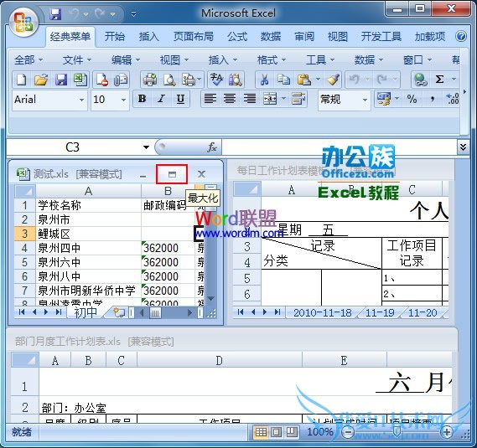Viewport: 477px width, 448px height.
Task: Apply currency accounting format icon
Action: (x=383, y=99)
